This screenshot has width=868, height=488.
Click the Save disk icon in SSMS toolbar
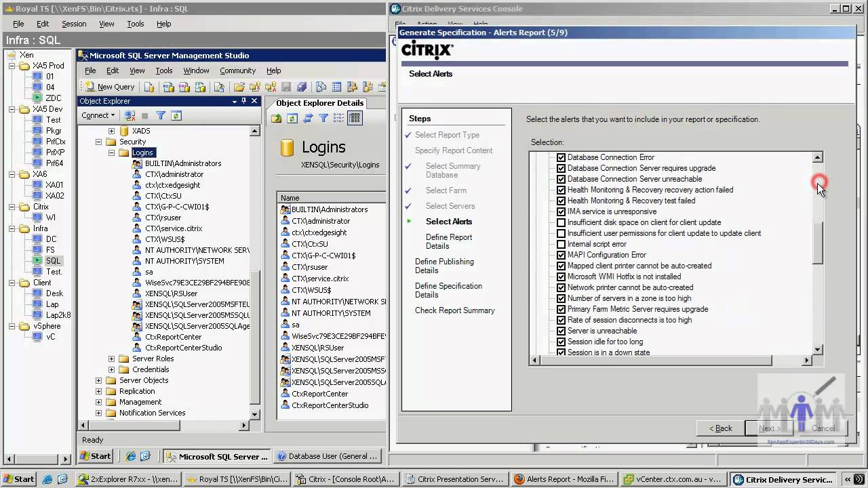click(286, 87)
